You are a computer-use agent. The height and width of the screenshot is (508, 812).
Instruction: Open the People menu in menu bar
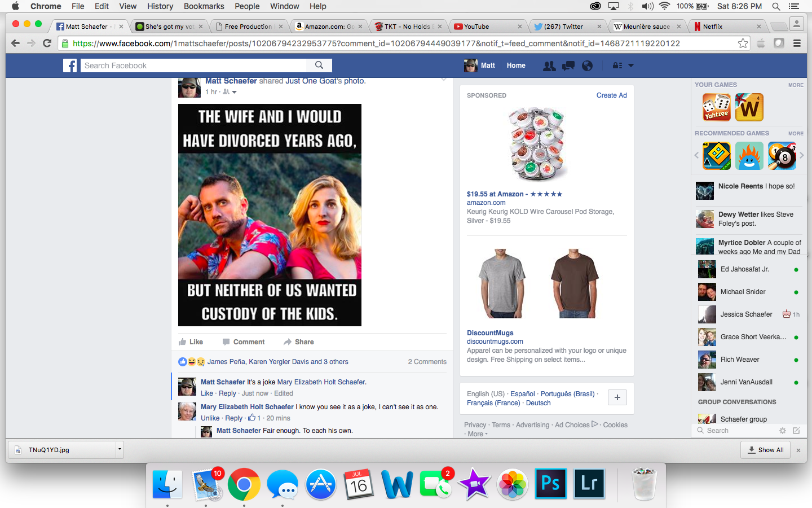pyautogui.click(x=247, y=6)
